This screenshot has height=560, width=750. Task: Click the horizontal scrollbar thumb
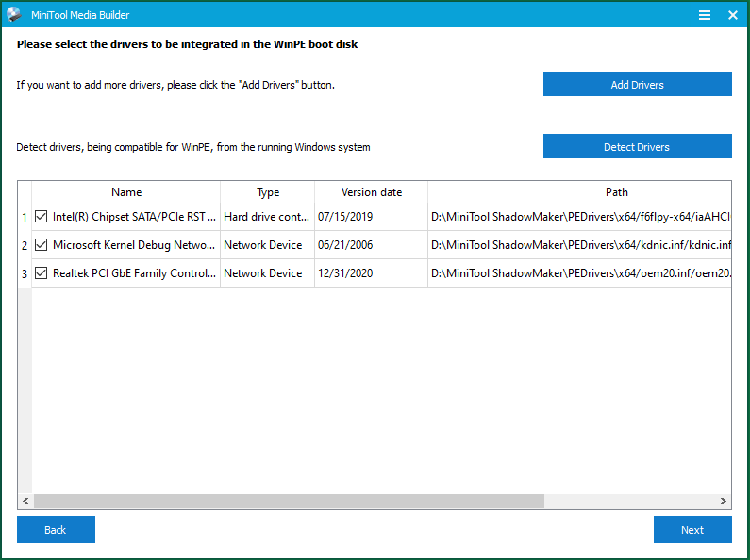pos(289,502)
